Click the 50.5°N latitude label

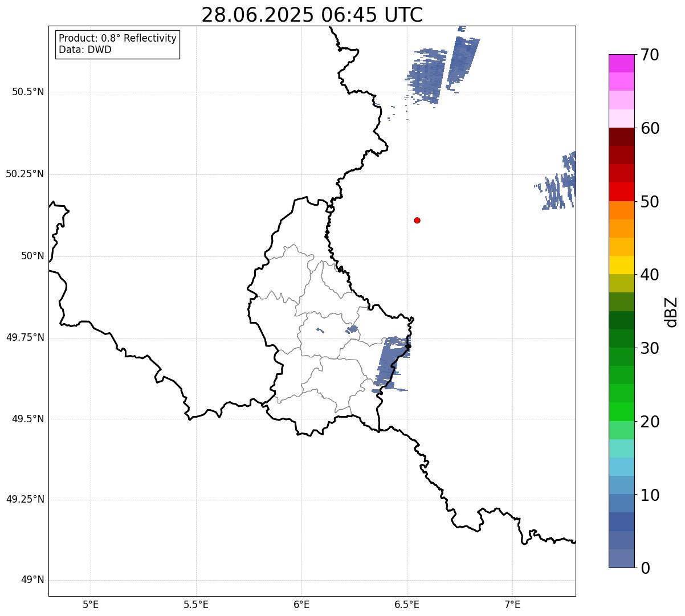coord(28,92)
